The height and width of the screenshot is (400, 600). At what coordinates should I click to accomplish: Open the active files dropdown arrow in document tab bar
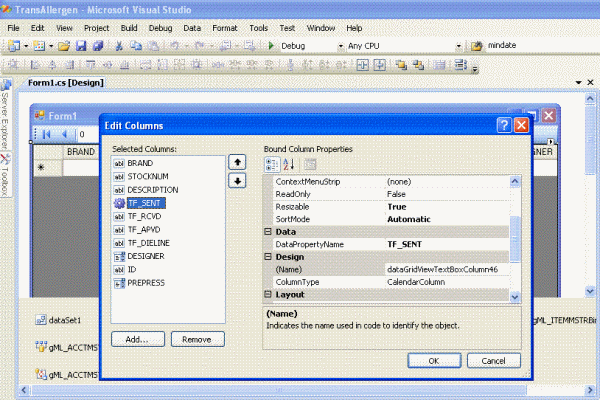(x=579, y=82)
